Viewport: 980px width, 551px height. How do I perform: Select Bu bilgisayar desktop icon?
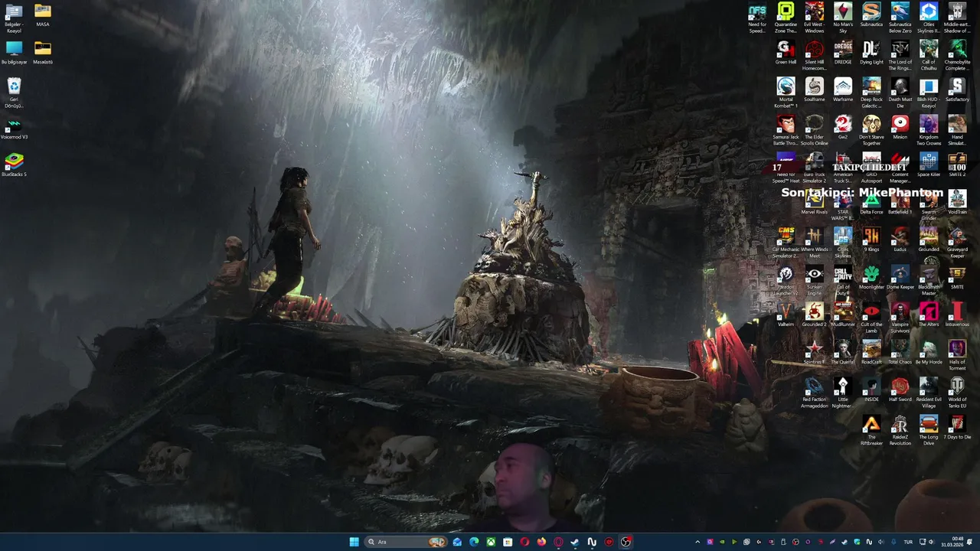15,53
